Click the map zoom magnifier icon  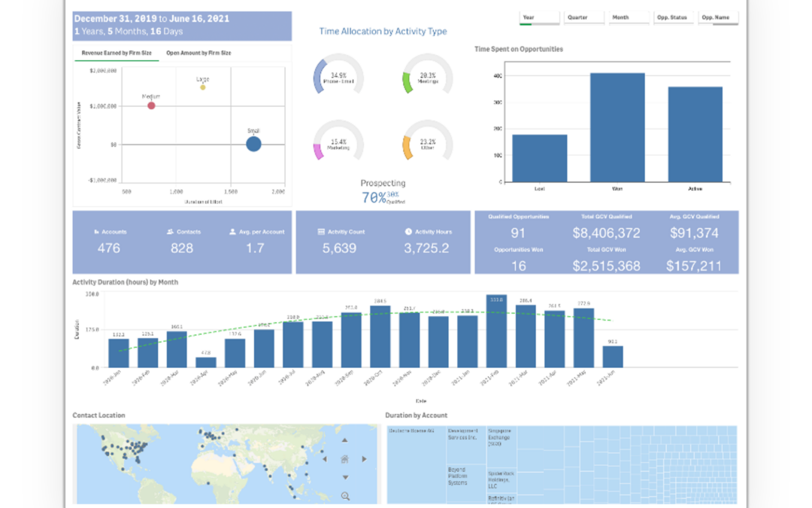[345, 496]
